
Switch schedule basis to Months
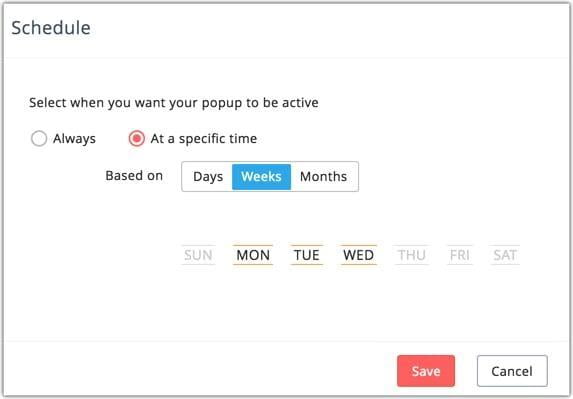(324, 177)
